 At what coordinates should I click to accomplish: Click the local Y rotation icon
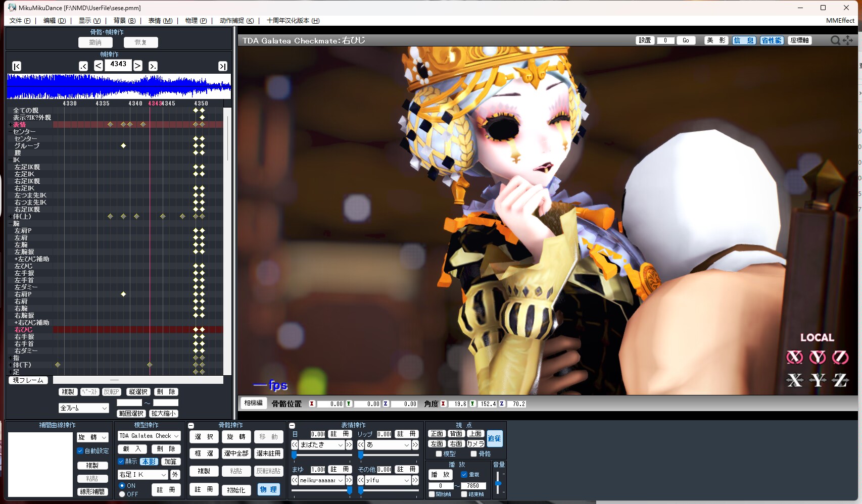tap(818, 358)
